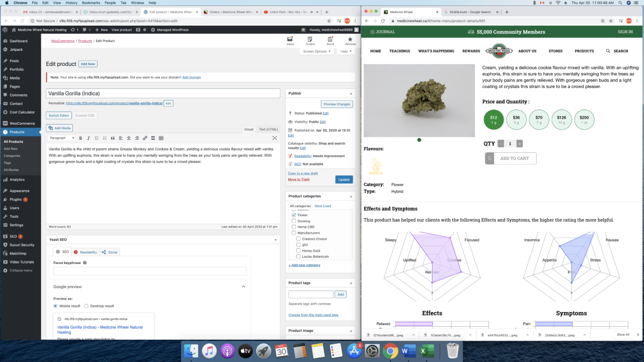This screenshot has height=362, width=644.
Task: Open Launchpad from the Dock
Action: (264, 350)
